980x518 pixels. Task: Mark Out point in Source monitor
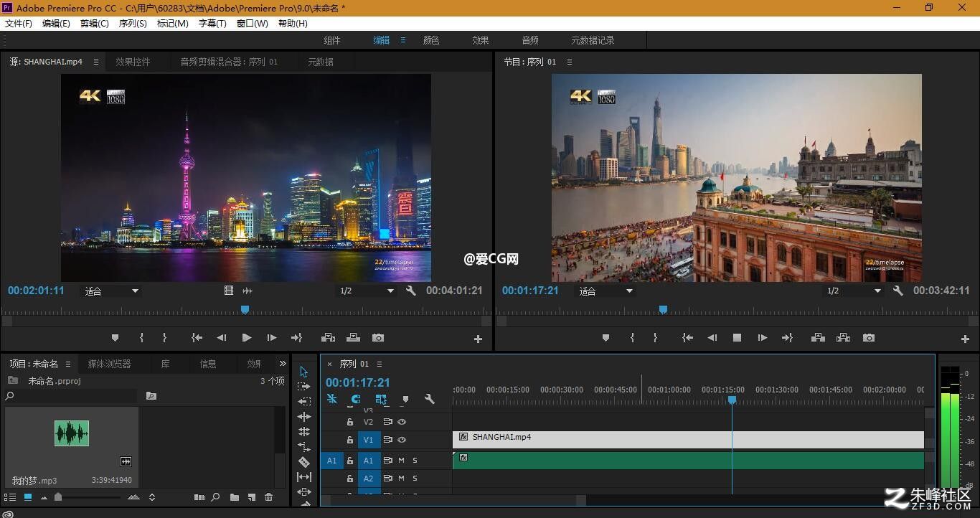coord(164,337)
